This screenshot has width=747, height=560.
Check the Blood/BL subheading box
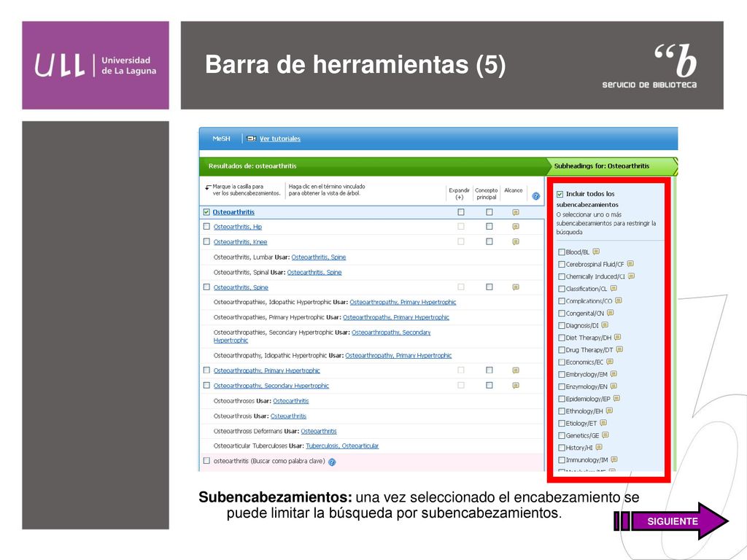point(562,252)
